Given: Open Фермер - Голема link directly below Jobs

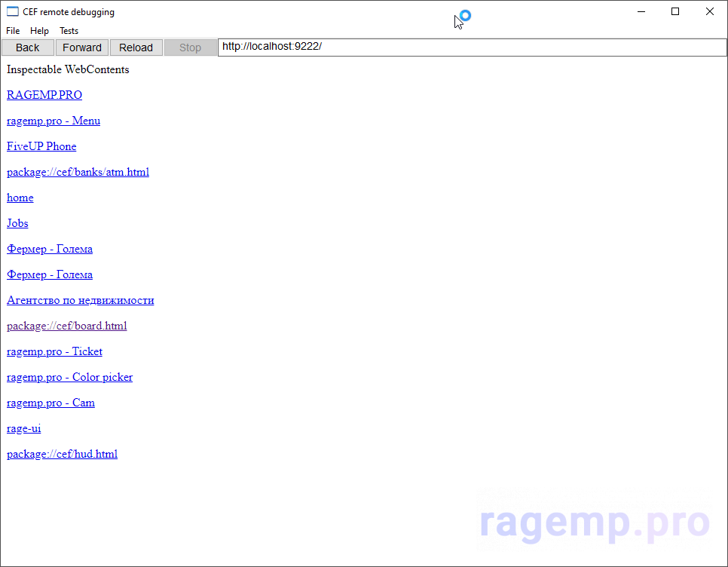Looking at the screenshot, I should (50, 249).
